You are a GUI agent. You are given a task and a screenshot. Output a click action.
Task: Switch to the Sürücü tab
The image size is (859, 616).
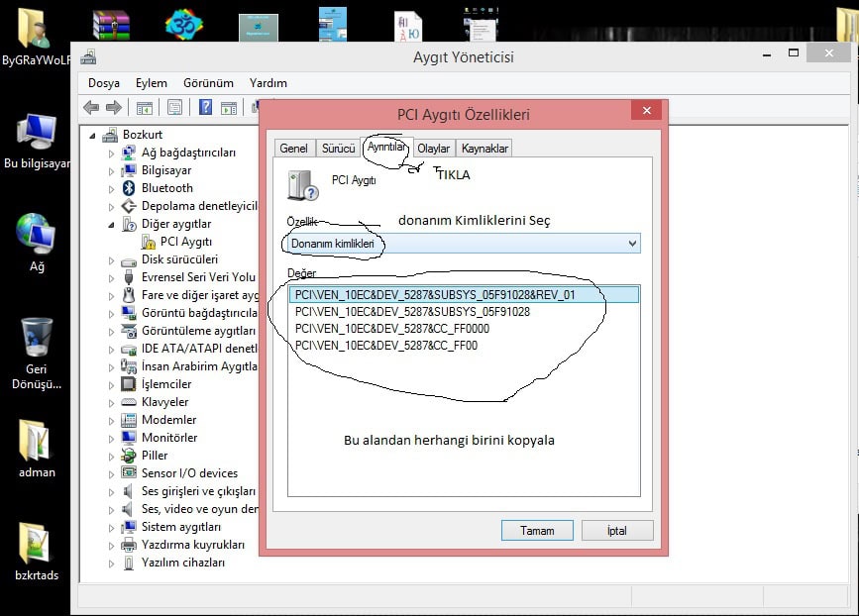coord(338,149)
